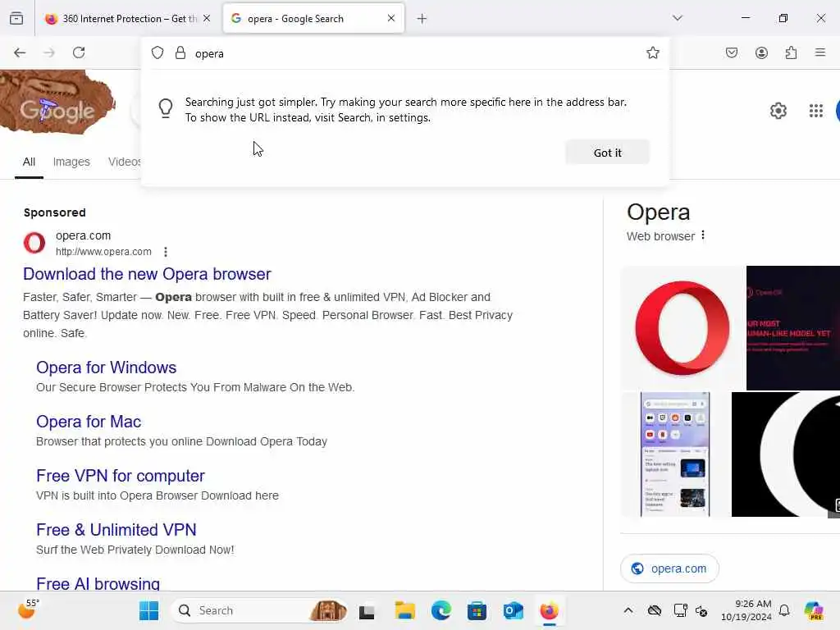840x630 pixels.
Task: Show hidden system tray icons
Action: 628,610
